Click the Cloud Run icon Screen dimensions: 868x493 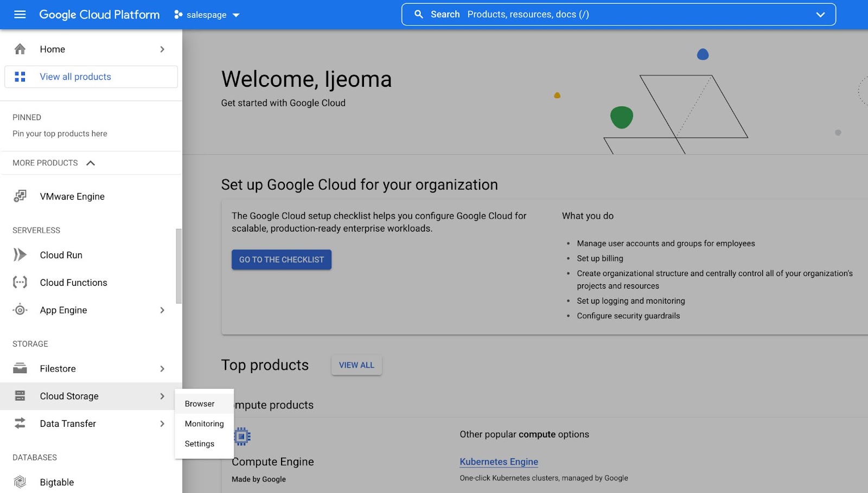tap(20, 255)
